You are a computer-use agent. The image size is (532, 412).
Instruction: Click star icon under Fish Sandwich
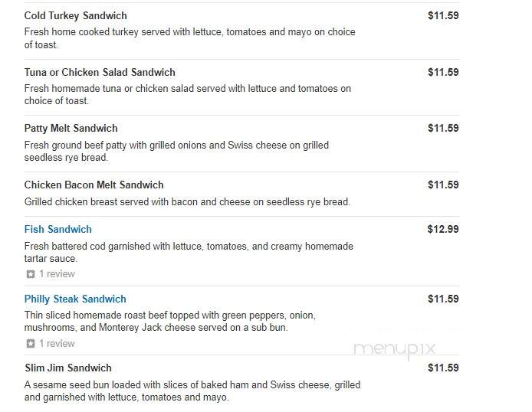pyautogui.click(x=31, y=274)
